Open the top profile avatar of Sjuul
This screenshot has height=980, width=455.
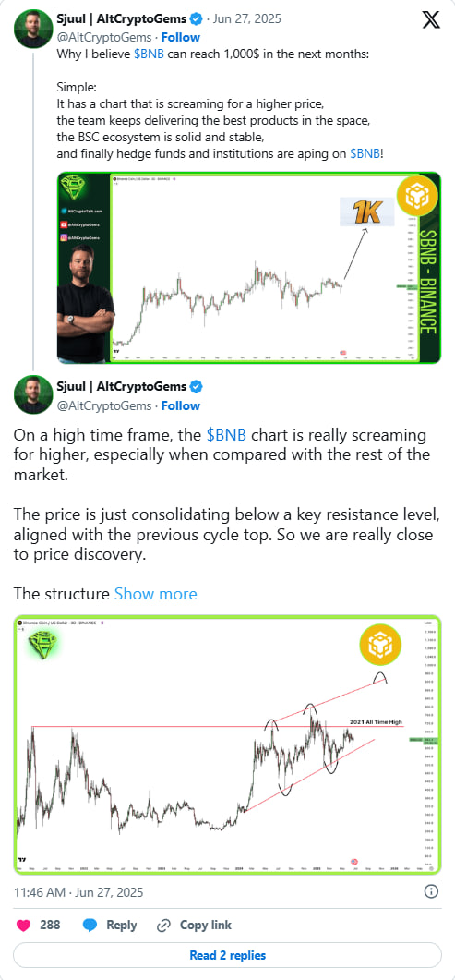[33, 29]
